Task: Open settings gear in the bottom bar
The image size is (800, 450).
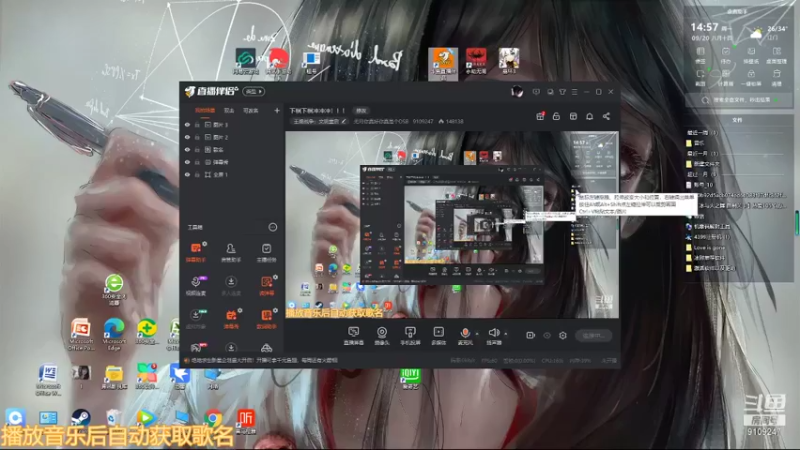Action: pyautogui.click(x=563, y=335)
